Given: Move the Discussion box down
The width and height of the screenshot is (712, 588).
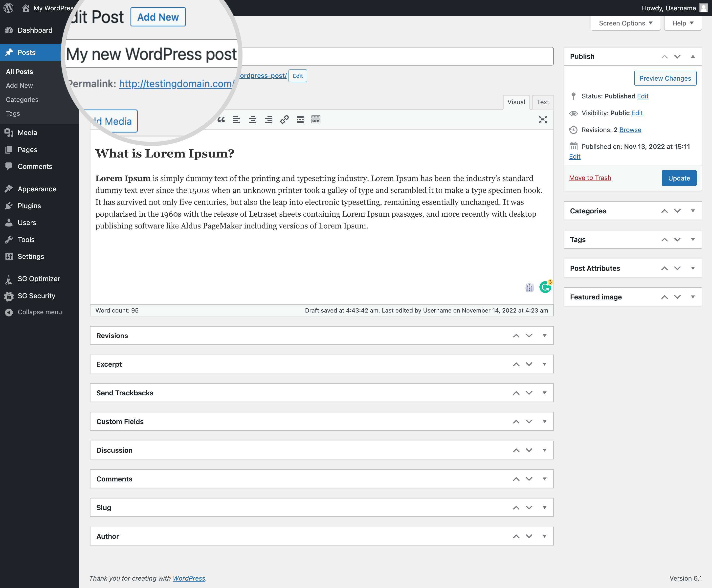Looking at the screenshot, I should 529,450.
